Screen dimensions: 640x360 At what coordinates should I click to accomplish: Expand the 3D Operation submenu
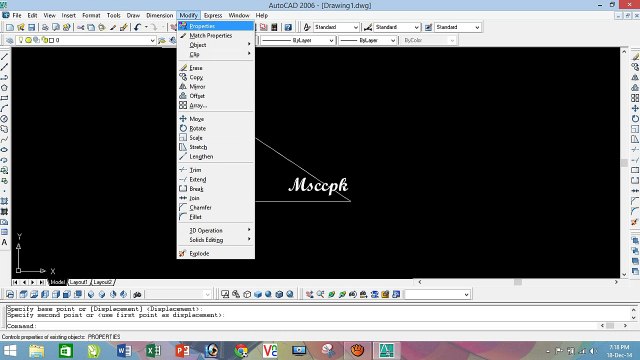[216, 230]
